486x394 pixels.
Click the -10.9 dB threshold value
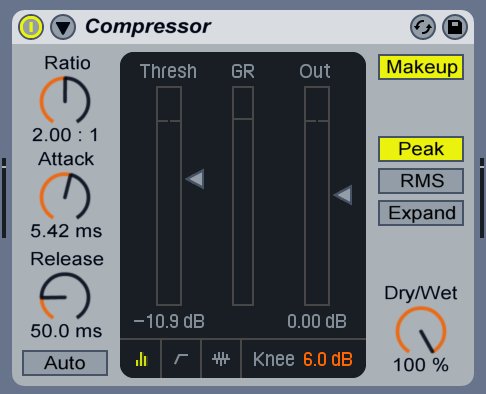pos(169,321)
